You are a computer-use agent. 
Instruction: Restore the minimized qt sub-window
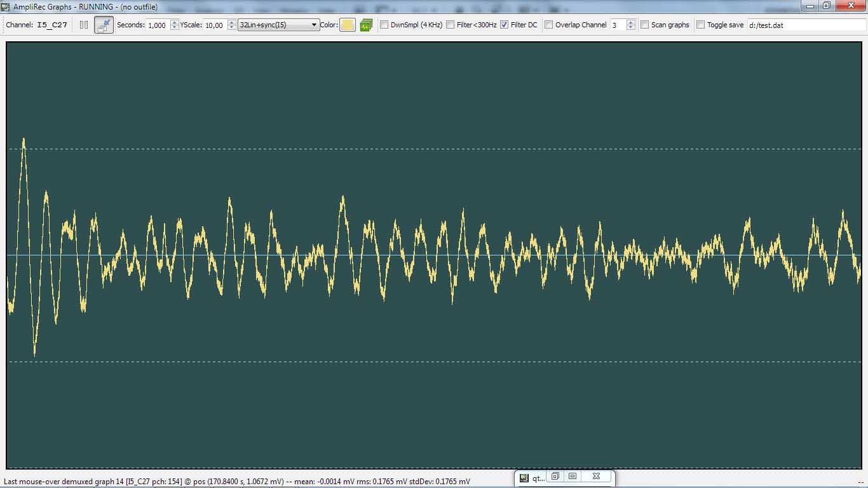coord(555,476)
